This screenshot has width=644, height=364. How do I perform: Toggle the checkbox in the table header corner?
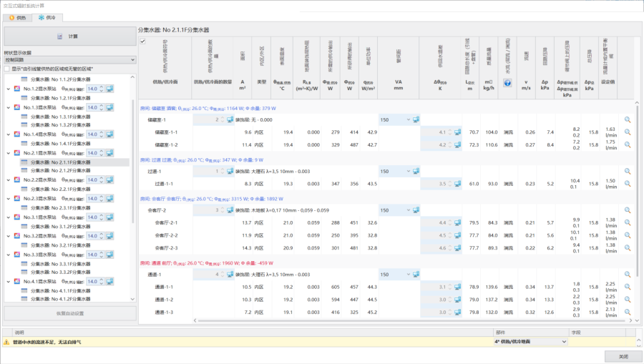click(x=142, y=41)
